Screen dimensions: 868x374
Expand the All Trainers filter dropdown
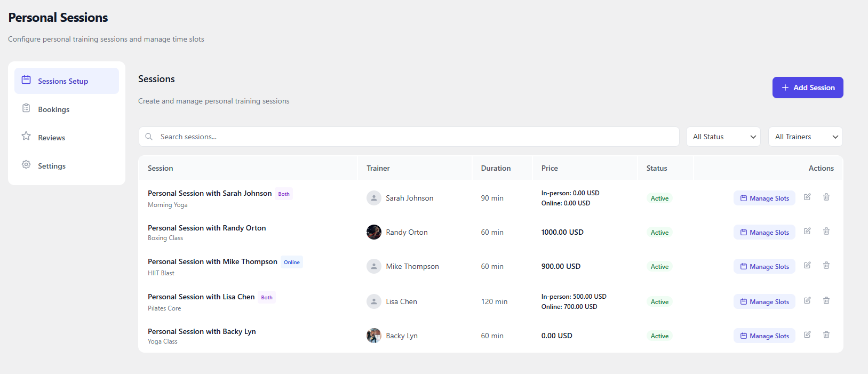click(805, 137)
